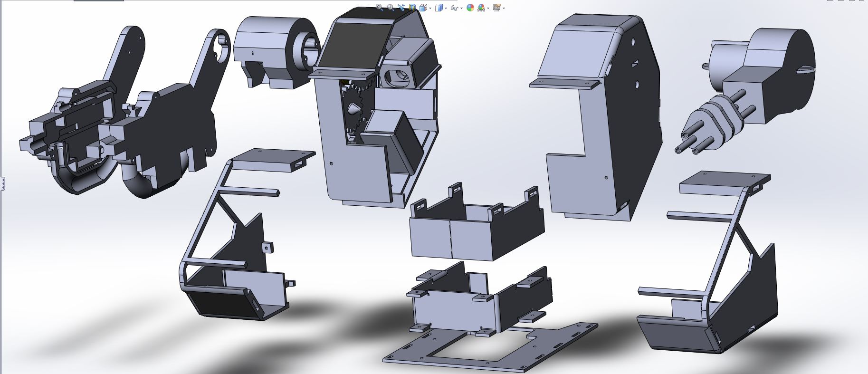Expand the View Orientation dropdown arrow

tap(430, 8)
